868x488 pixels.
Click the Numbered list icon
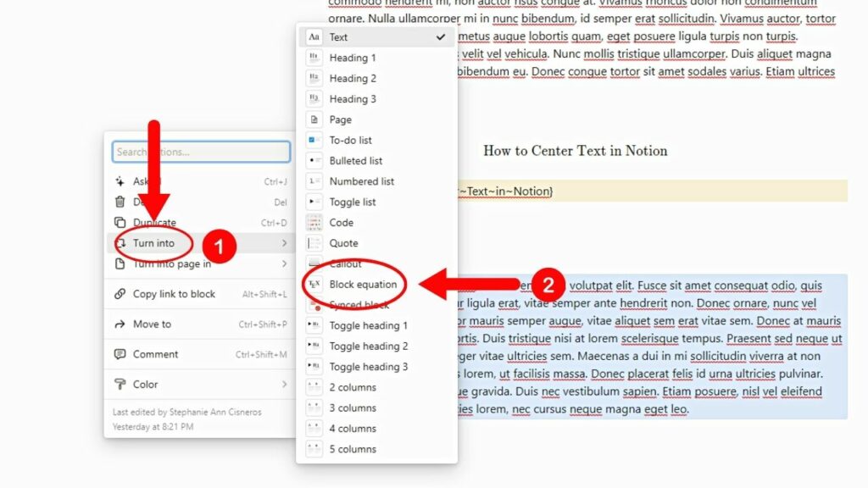(x=314, y=180)
